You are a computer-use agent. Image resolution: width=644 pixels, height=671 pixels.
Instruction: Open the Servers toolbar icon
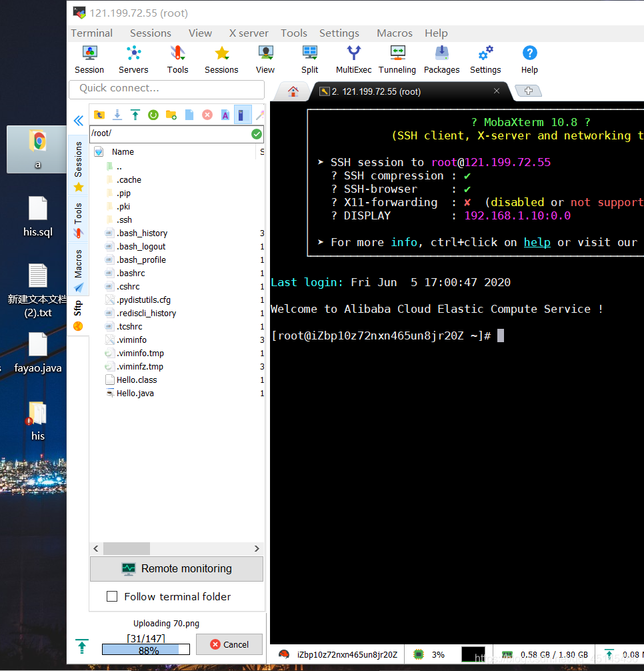133,60
